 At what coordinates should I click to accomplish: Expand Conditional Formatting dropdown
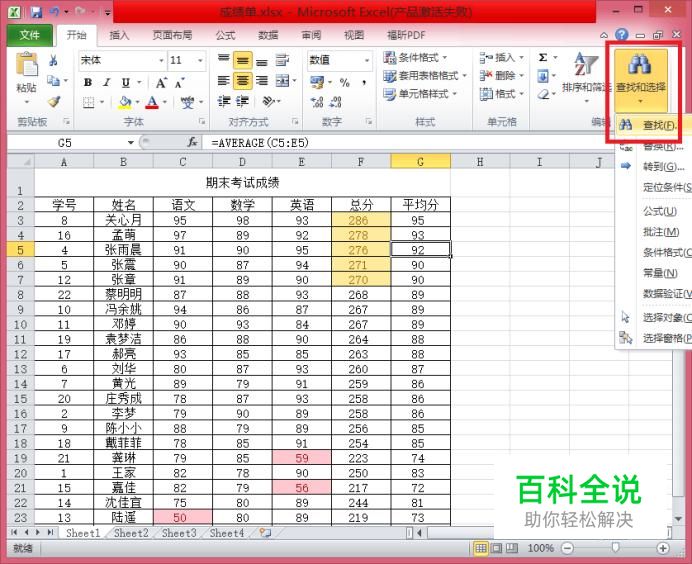point(445,57)
